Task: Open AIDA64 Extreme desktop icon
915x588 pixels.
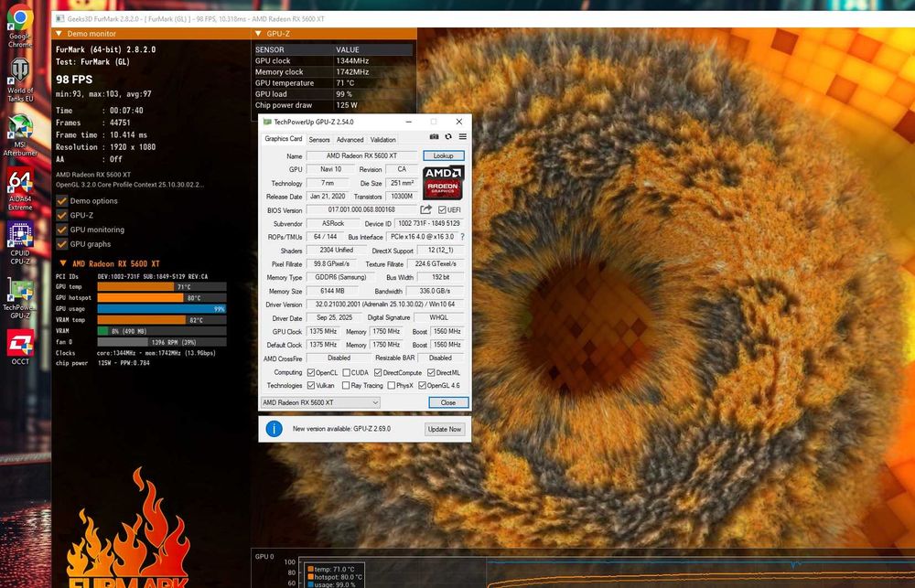Action: (20, 189)
